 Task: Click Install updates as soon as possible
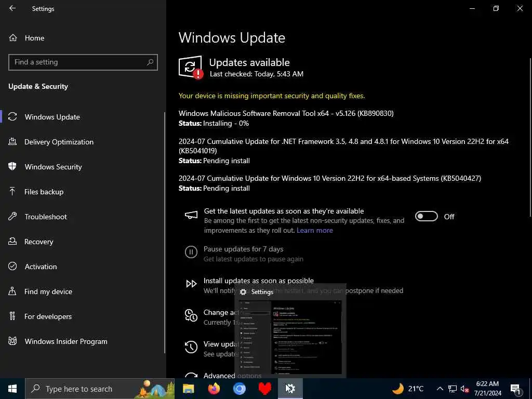pyautogui.click(x=259, y=281)
